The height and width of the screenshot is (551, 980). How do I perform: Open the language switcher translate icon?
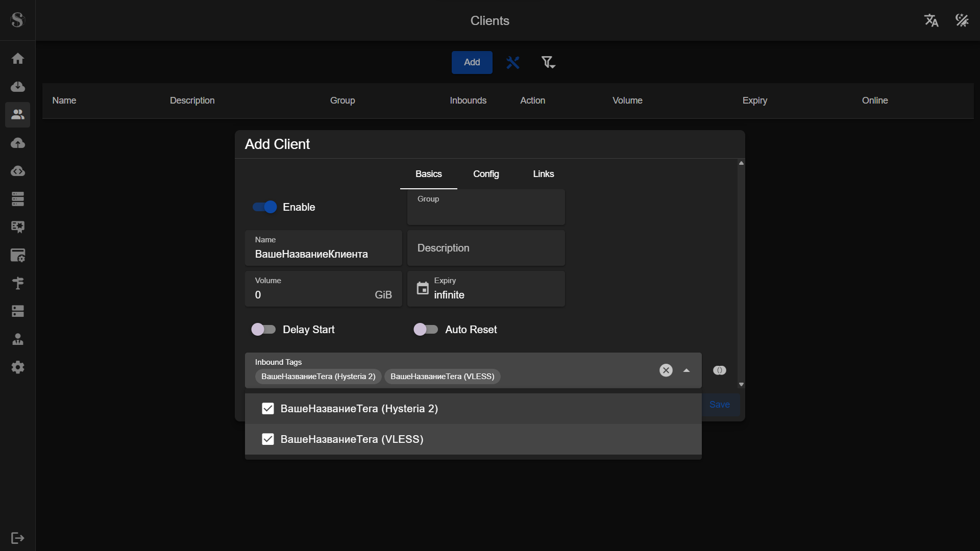coord(931,20)
